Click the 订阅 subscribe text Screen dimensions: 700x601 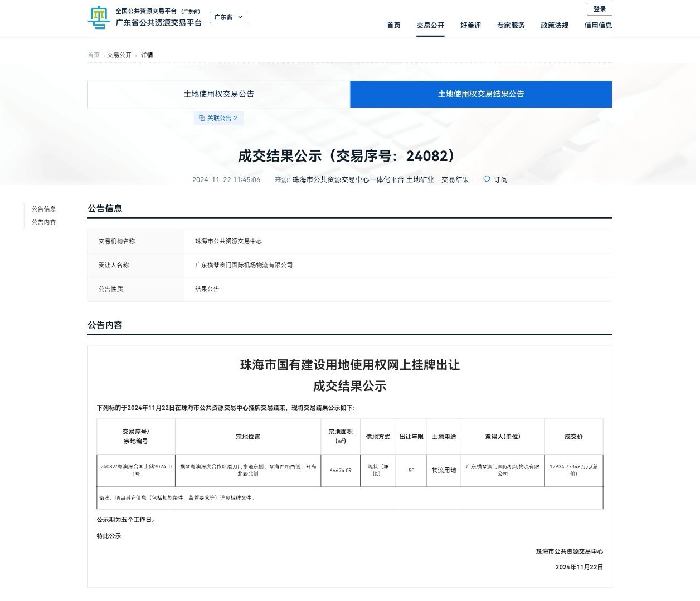500,179
